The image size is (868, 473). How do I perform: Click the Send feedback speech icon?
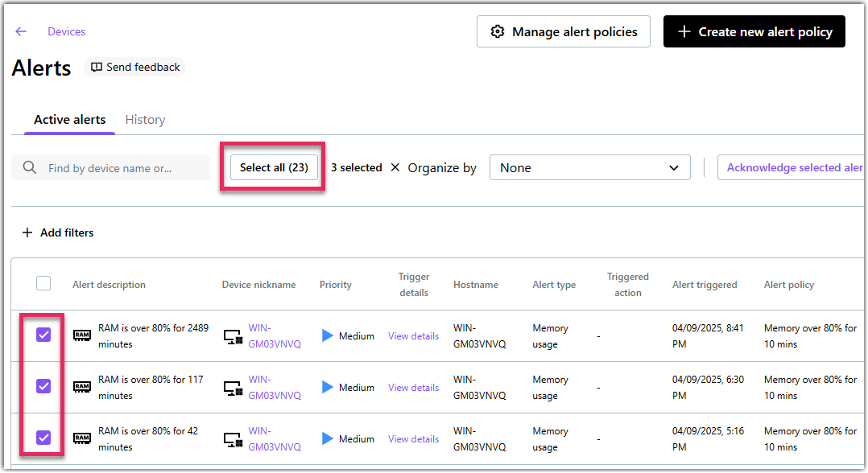pos(97,68)
